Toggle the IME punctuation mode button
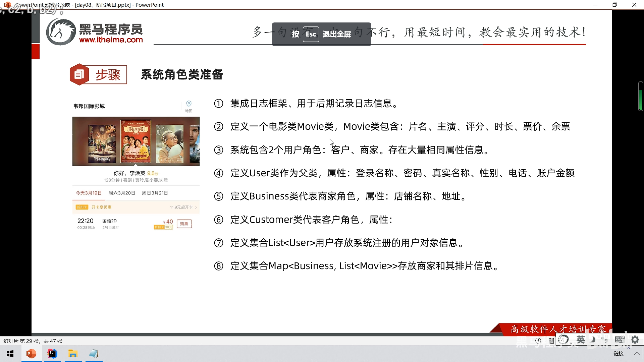644x362 pixels. point(605,340)
